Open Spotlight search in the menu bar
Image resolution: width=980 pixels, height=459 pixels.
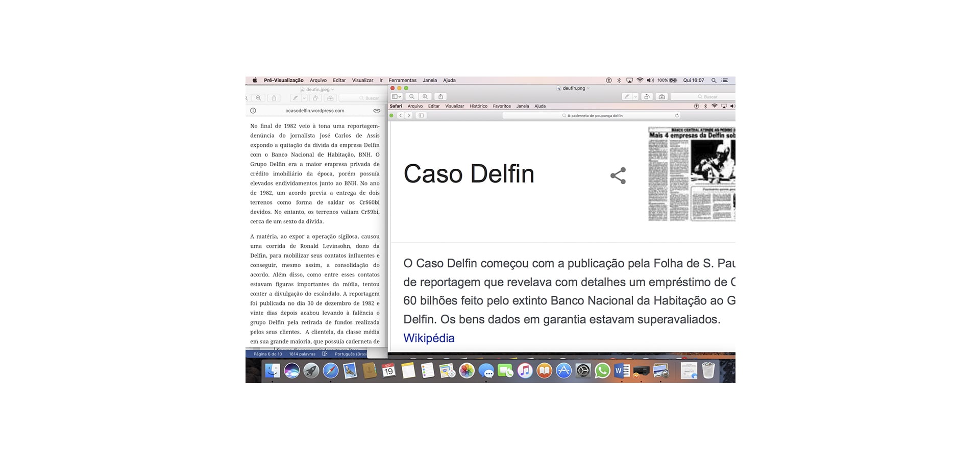point(714,81)
